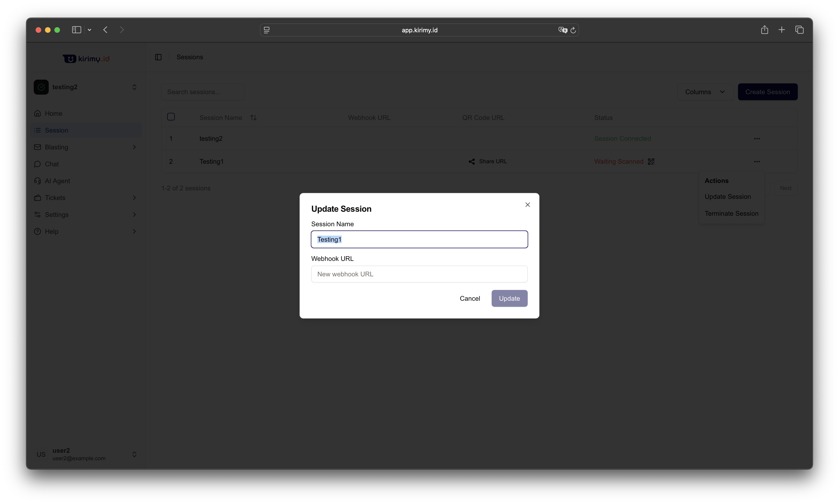Open the three-dot actions menu for testing2
The height and width of the screenshot is (504, 839).
[757, 139]
